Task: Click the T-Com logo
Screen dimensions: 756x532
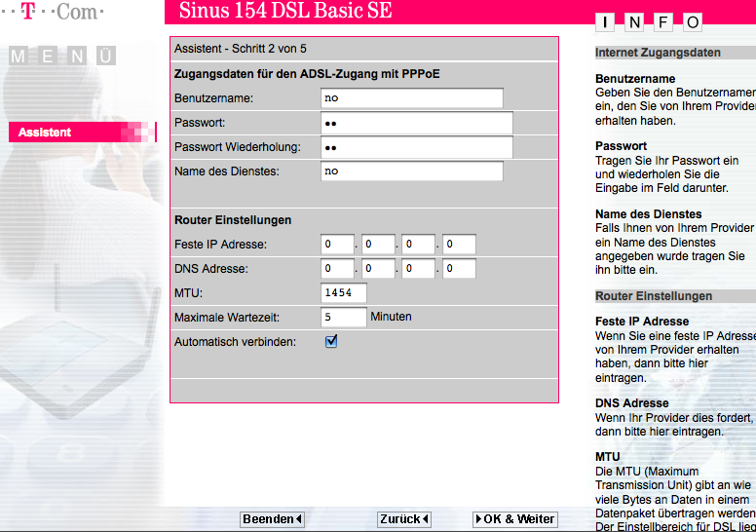Action: tap(52, 11)
